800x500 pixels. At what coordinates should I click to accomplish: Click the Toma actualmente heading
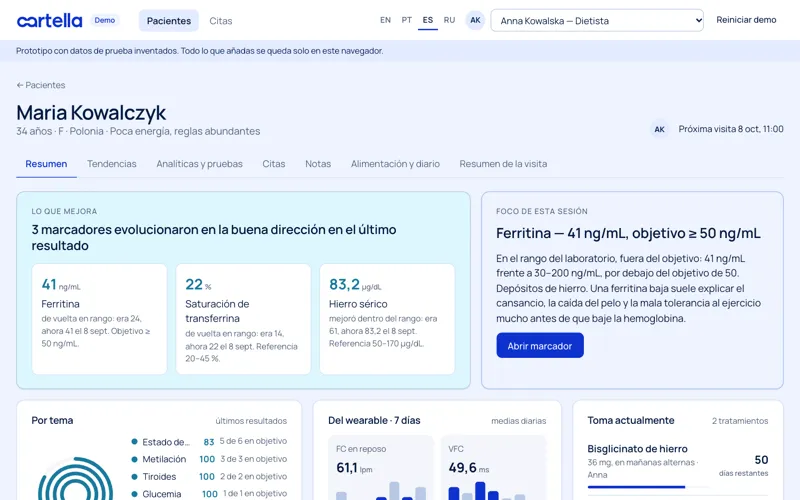coord(631,420)
